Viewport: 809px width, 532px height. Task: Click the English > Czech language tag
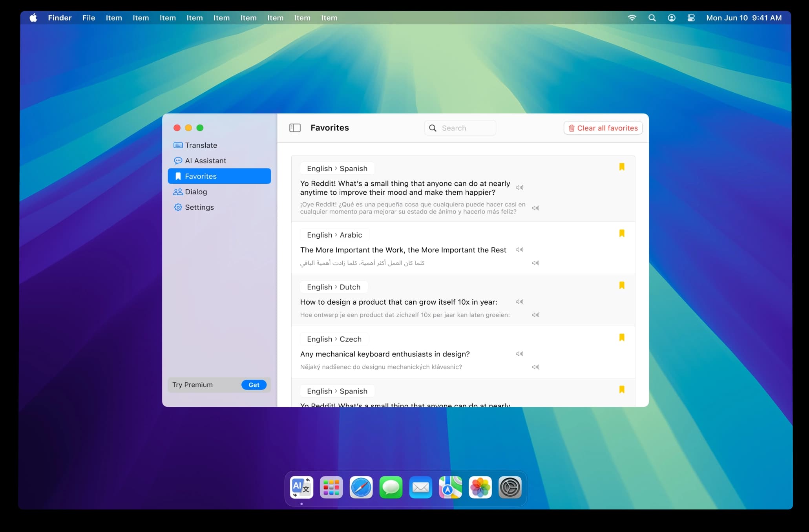(x=334, y=339)
